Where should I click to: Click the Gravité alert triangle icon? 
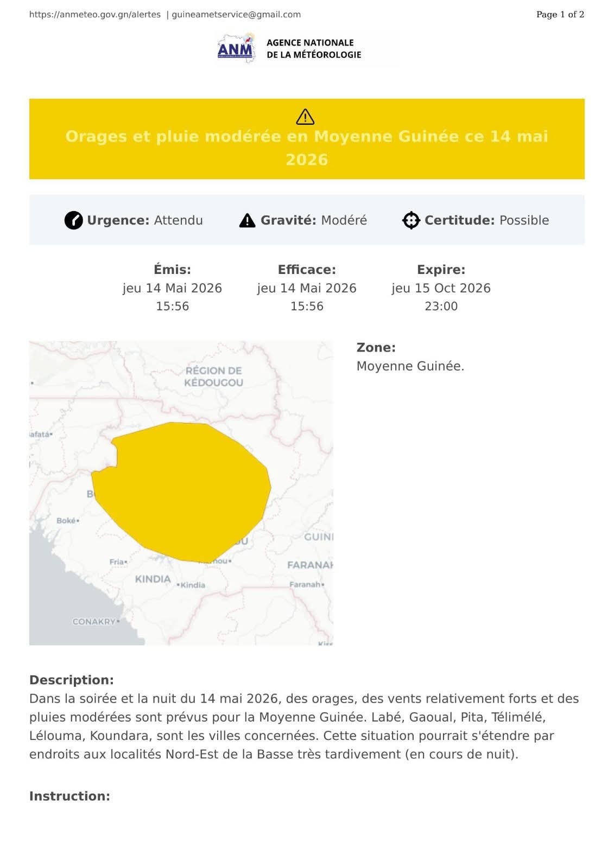click(247, 220)
